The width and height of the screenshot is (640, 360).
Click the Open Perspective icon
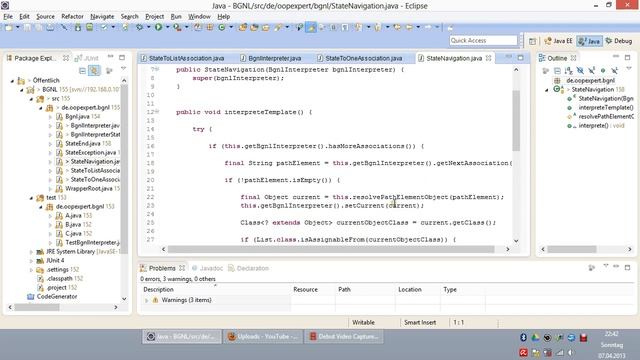click(x=532, y=41)
